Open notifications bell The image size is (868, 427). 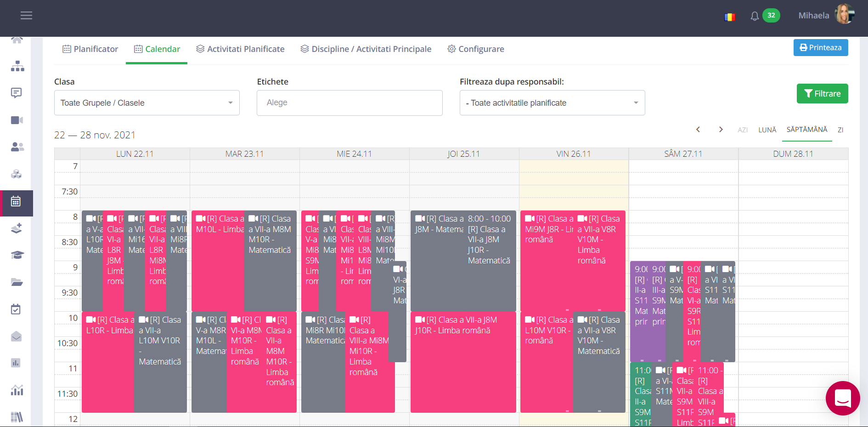pos(755,16)
